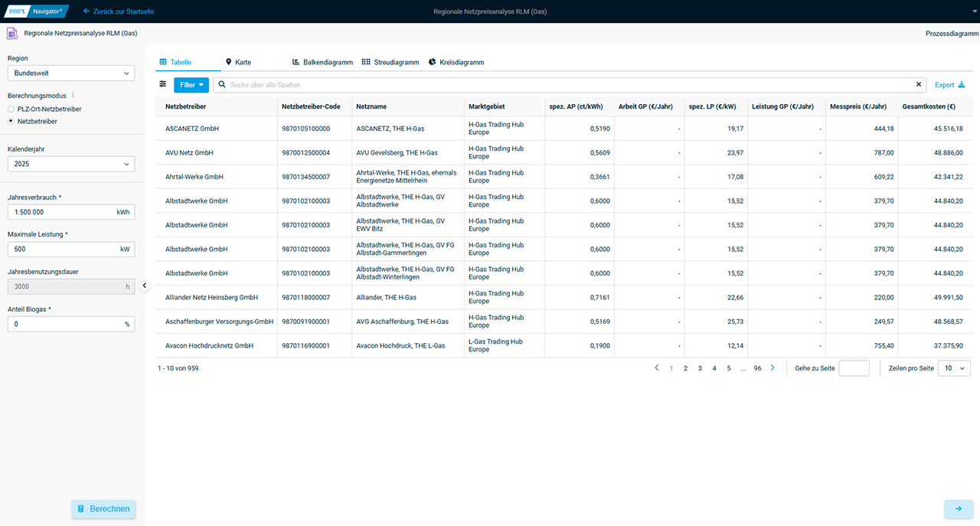Go to the next page arrow

(x=773, y=368)
